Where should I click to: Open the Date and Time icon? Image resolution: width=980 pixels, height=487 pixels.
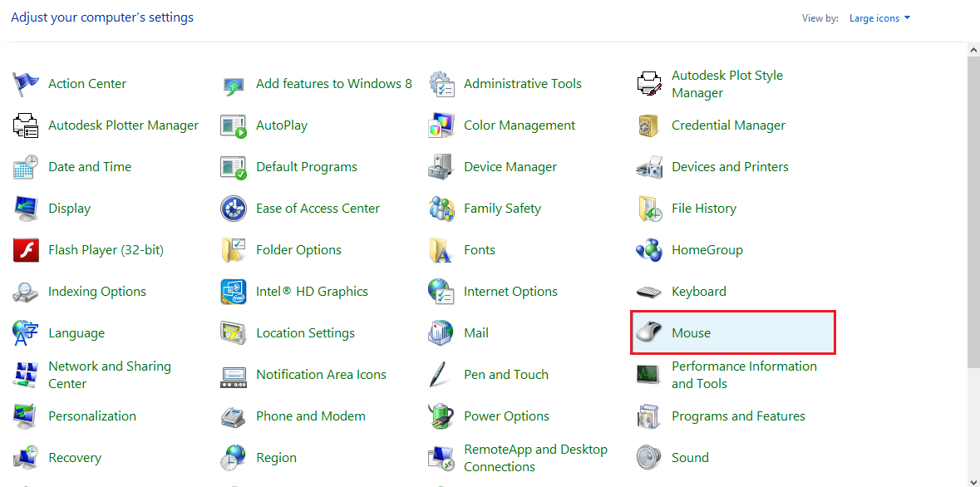click(26, 167)
